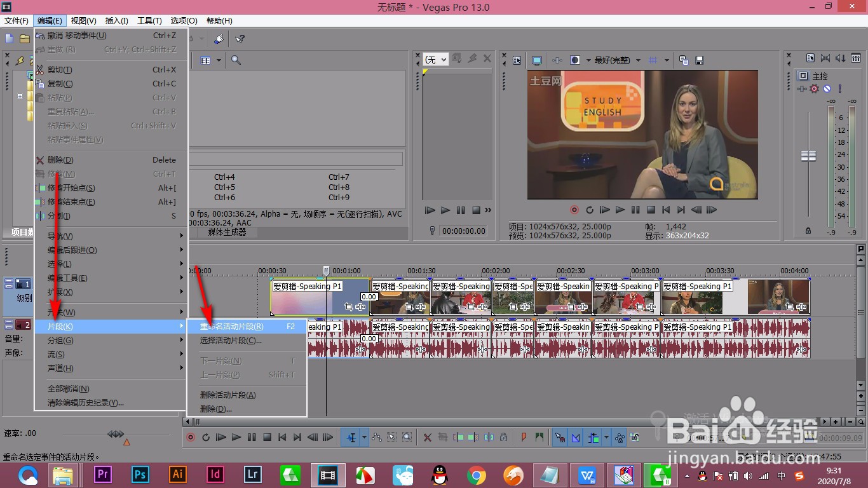Select the zoom edit tool in the bottom toolbar
The image size is (868, 488).
click(407, 437)
